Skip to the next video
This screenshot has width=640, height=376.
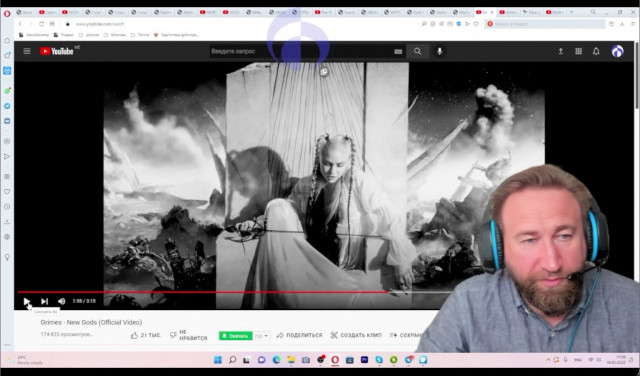(x=44, y=301)
